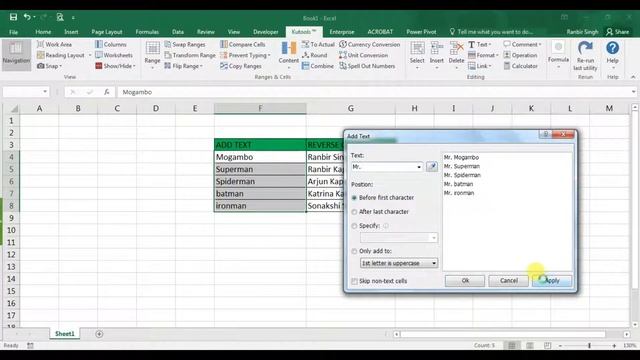Switch to the Enterprise tab
Viewport: 640px width, 360px height.
pos(342,32)
